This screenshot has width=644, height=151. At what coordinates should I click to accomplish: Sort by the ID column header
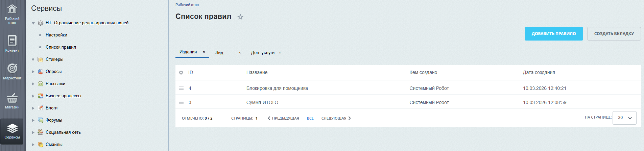point(191,73)
